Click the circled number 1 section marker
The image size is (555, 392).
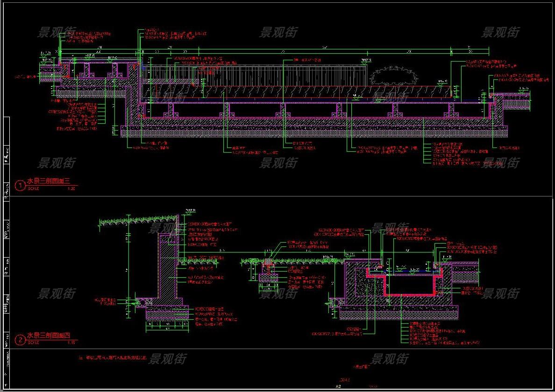[x=20, y=186]
